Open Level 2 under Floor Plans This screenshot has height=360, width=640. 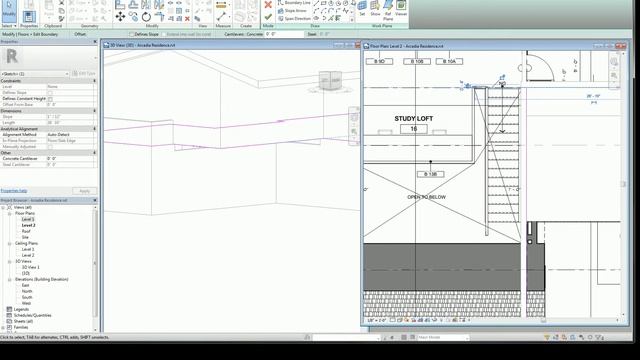click(28, 225)
